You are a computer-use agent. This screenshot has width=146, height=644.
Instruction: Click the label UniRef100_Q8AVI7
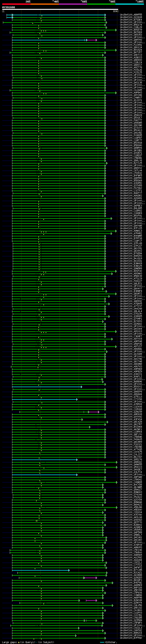[131, 65]
